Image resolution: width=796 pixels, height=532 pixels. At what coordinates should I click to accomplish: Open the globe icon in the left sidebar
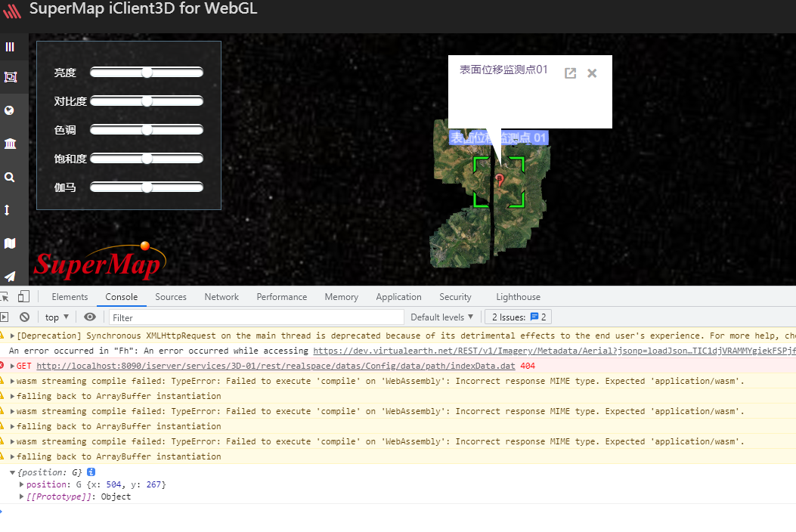(9, 110)
